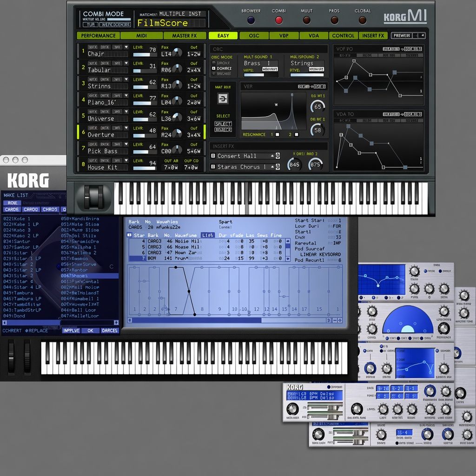Click the pitch wheel on the lower keyboard
Viewport: 476px width, 476px height.
11,357
